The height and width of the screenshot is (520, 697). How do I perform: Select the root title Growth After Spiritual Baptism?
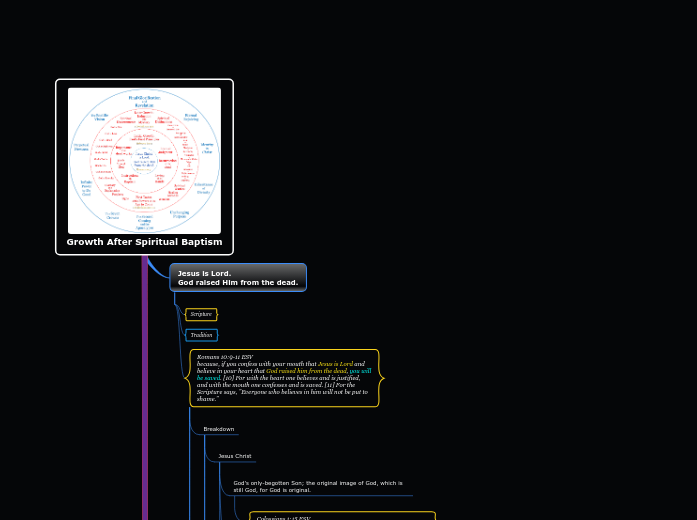(x=144, y=242)
